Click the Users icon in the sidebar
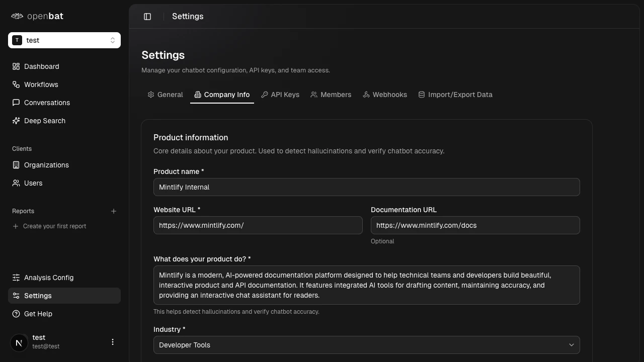The width and height of the screenshot is (644, 362). pyautogui.click(x=17, y=183)
